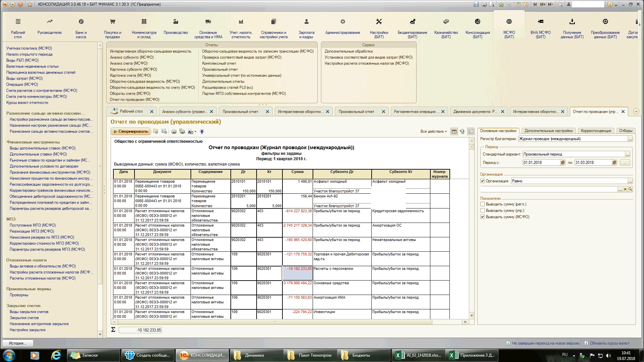Viewport: 644px width, 362px height.
Task: Open the Консолидация (БИТ) section icon
Action: point(477,22)
